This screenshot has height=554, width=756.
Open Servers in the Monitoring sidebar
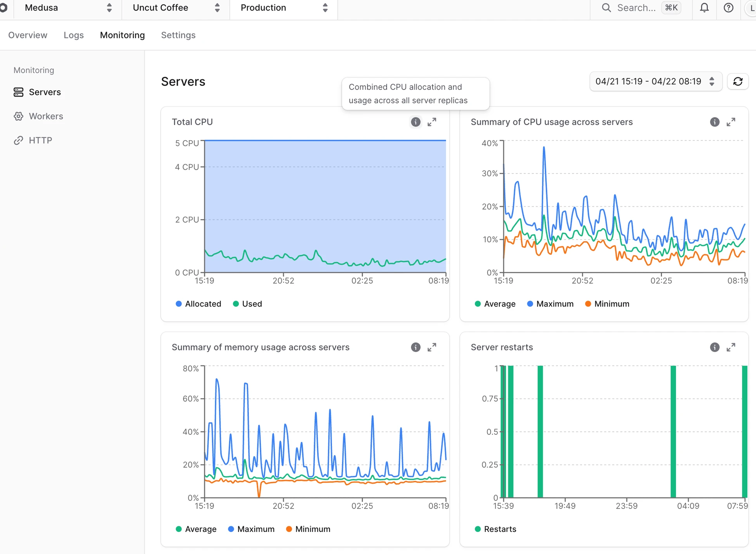(45, 92)
